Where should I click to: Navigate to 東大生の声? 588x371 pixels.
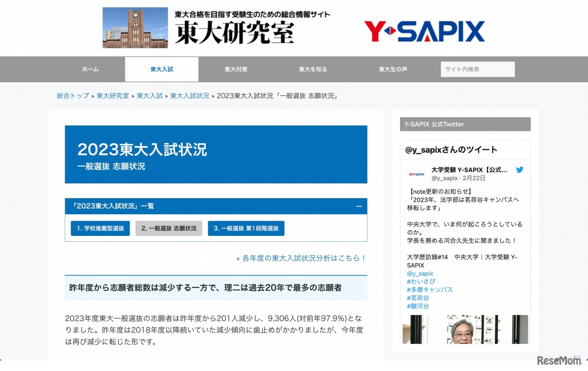point(393,69)
